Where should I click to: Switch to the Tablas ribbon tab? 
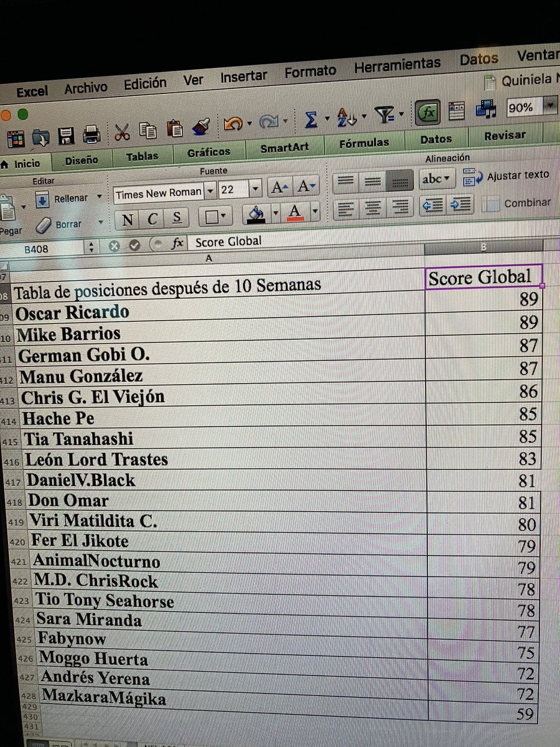click(142, 156)
